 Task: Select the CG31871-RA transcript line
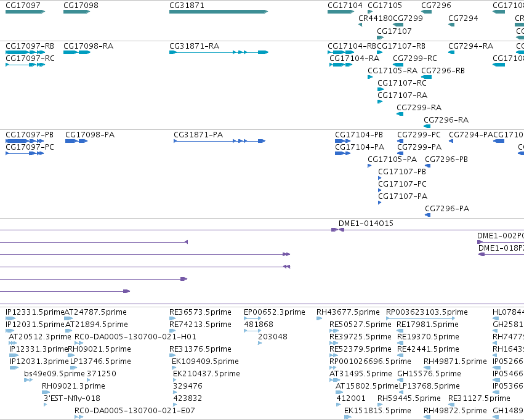point(219,52)
